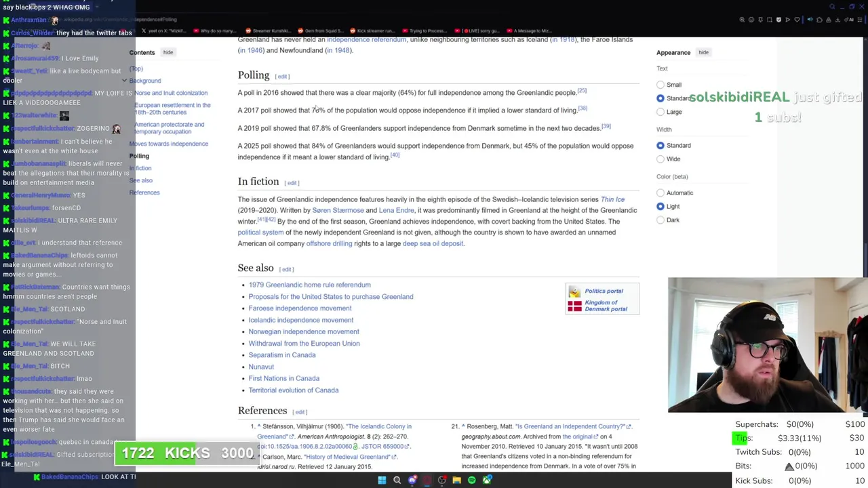Edit the In fiction section
Screen dimensions: 868x488
click(x=292, y=183)
